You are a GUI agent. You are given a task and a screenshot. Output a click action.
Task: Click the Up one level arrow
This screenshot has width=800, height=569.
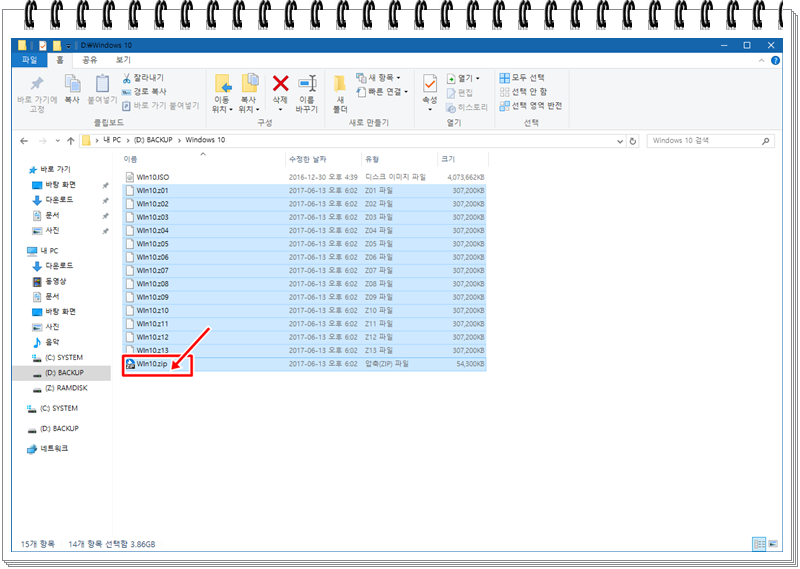pyautogui.click(x=70, y=141)
